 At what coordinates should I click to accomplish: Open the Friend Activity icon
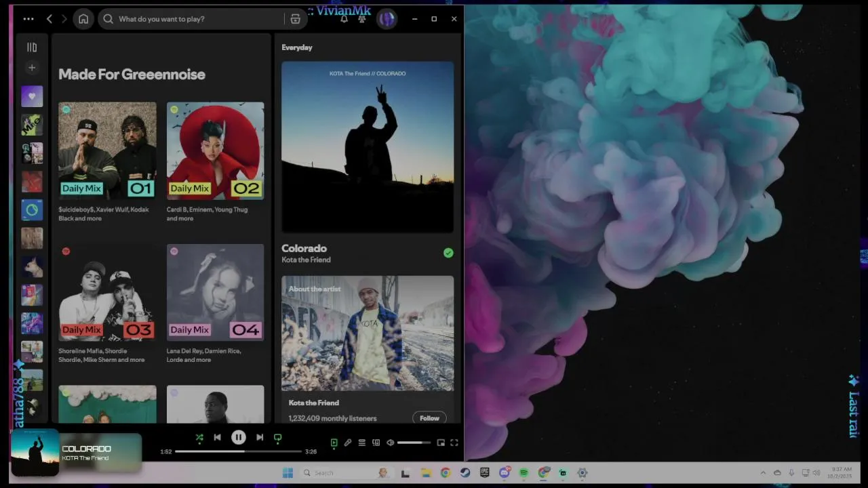[x=362, y=19]
